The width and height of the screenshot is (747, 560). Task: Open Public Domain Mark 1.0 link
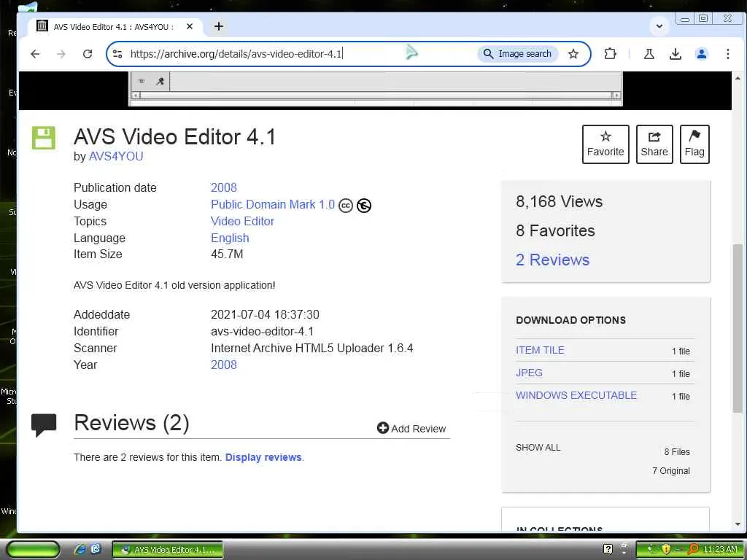point(273,205)
